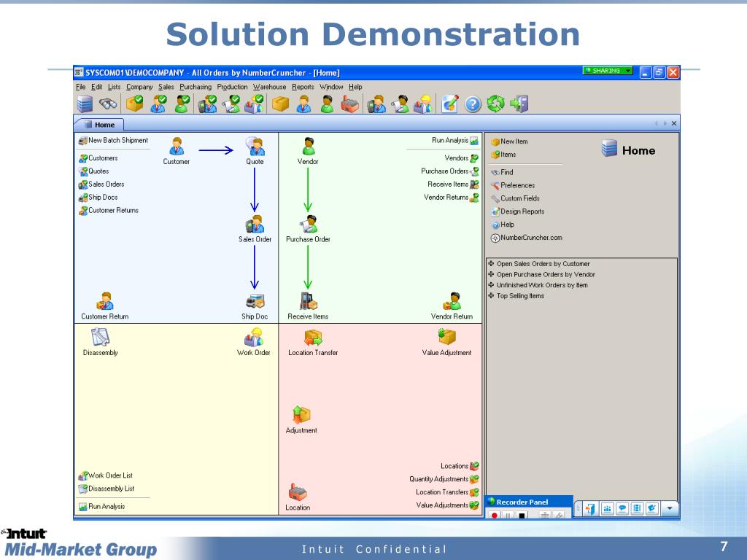Open the Sales Orders list link
Image resolution: width=747 pixels, height=560 pixels.
[101, 184]
